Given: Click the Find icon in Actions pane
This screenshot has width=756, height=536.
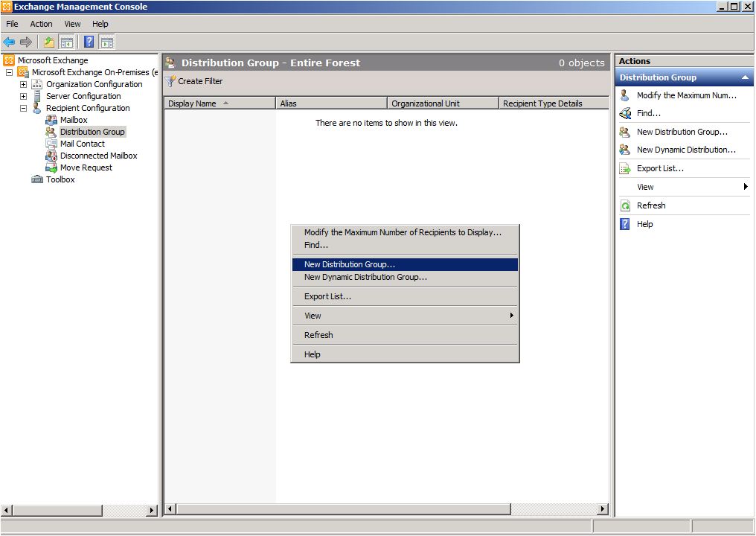Looking at the screenshot, I should [625, 113].
